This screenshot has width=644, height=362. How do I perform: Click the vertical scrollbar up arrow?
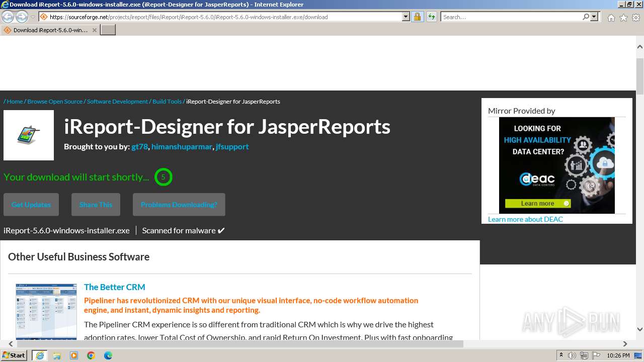coord(640,47)
